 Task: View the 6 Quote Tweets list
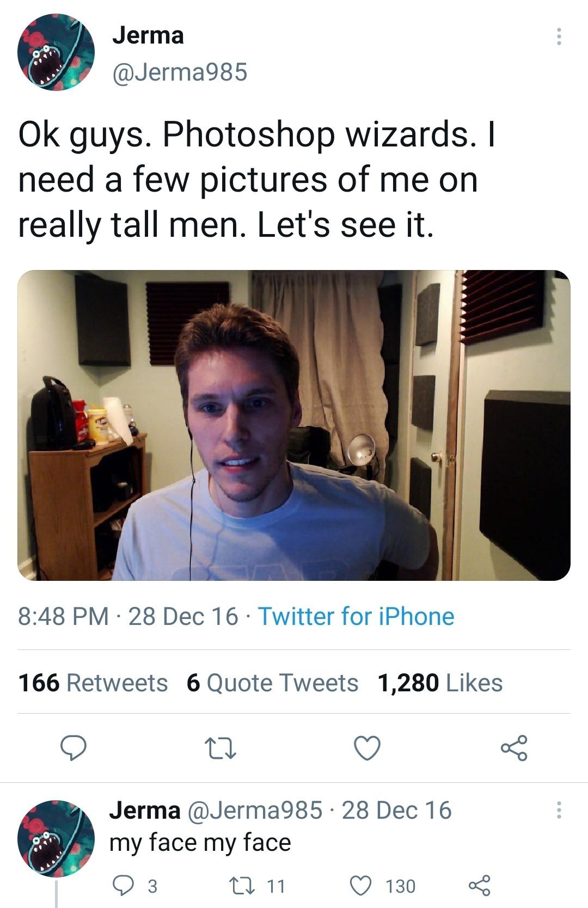pyautogui.click(x=272, y=683)
